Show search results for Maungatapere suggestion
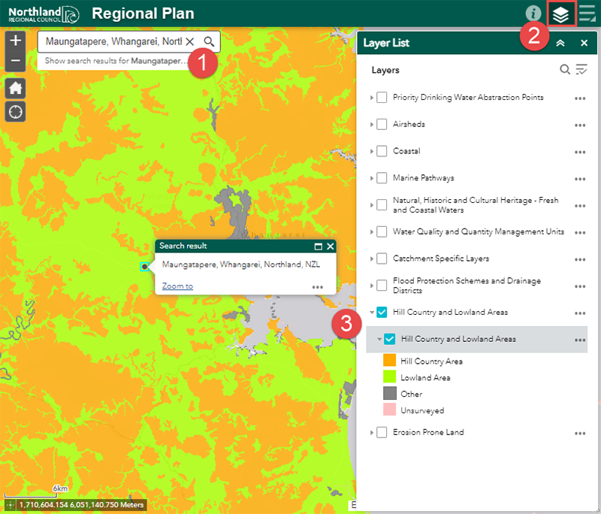Image resolution: width=601 pixels, height=514 pixels. (117, 61)
